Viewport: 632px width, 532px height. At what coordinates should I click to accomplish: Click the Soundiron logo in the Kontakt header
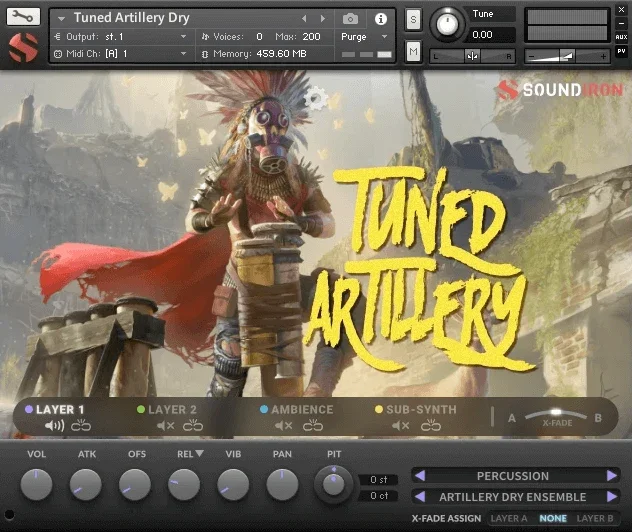coord(23,48)
